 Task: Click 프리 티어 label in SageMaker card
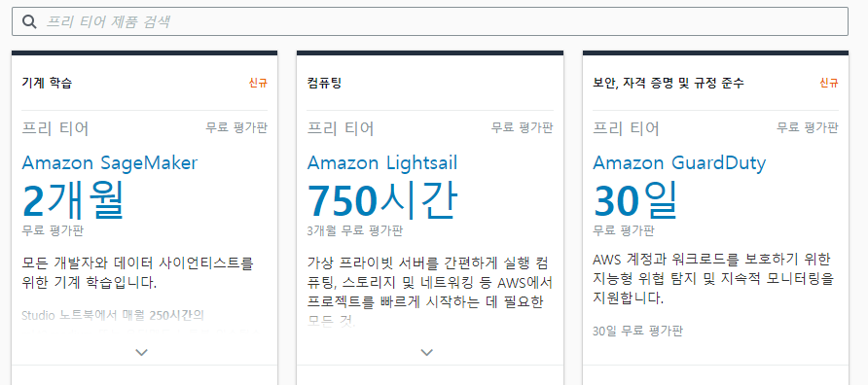tap(55, 128)
